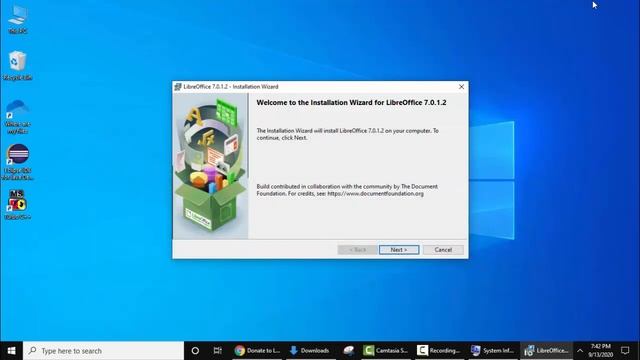Switch to the Downloads taskbar window
Image resolution: width=640 pixels, height=360 pixels.
coord(310,351)
